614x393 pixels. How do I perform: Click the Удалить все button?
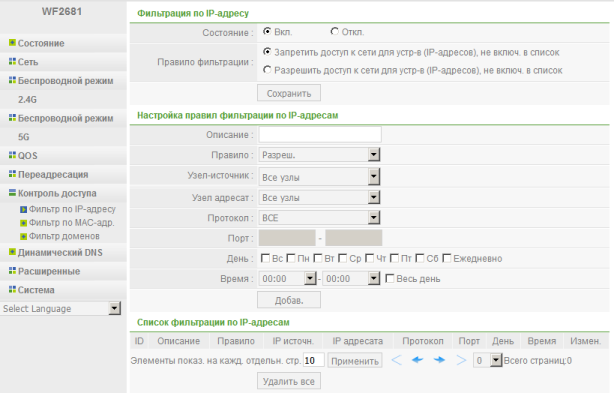pyautogui.click(x=289, y=381)
